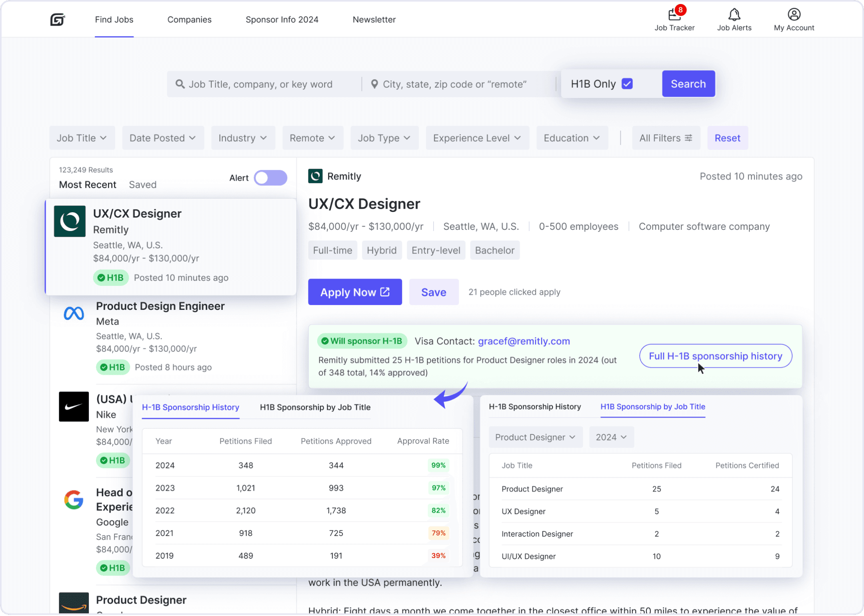This screenshot has height=616, width=864.
Task: Open the My Account profile icon
Action: [x=794, y=15]
